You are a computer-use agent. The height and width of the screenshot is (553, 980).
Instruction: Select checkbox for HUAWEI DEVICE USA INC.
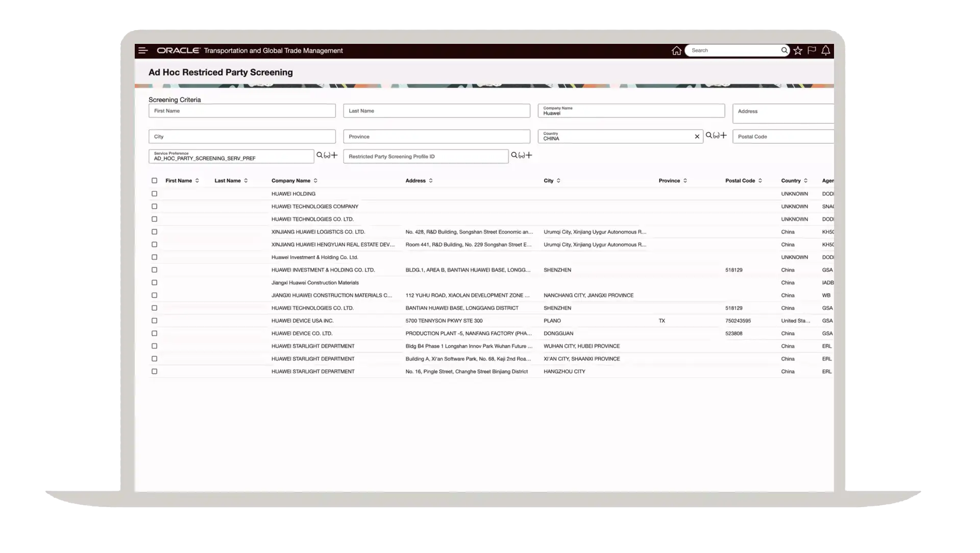tap(154, 321)
